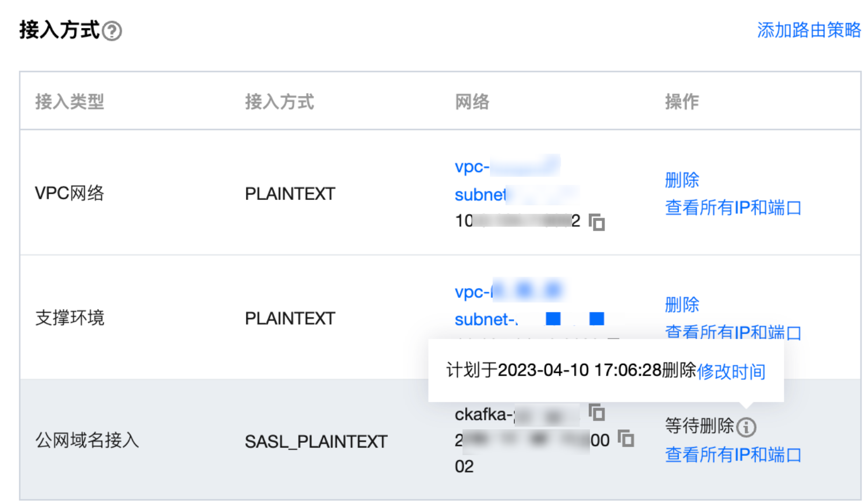Click the 网络 column header
Screen dimensions: 868x504
click(x=472, y=102)
